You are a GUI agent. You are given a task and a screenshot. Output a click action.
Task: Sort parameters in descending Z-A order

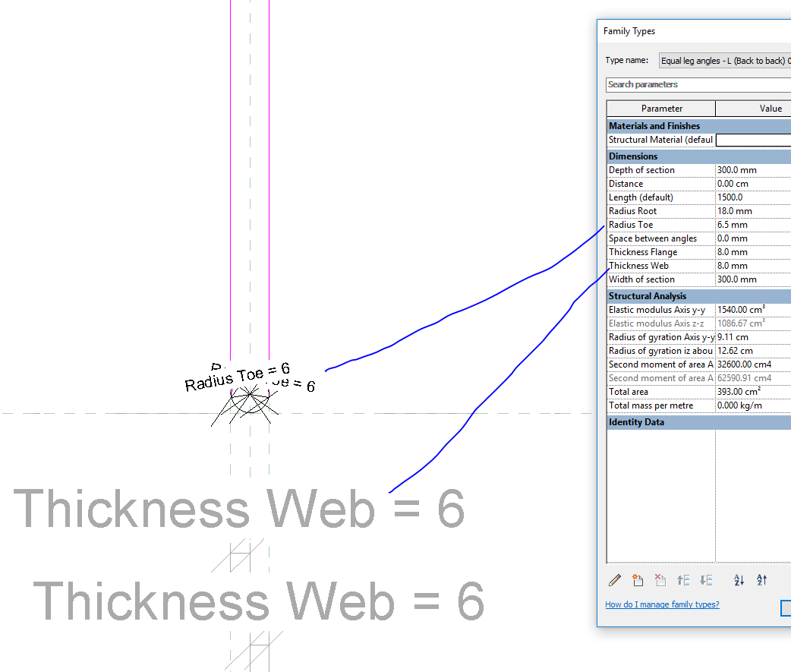(761, 580)
